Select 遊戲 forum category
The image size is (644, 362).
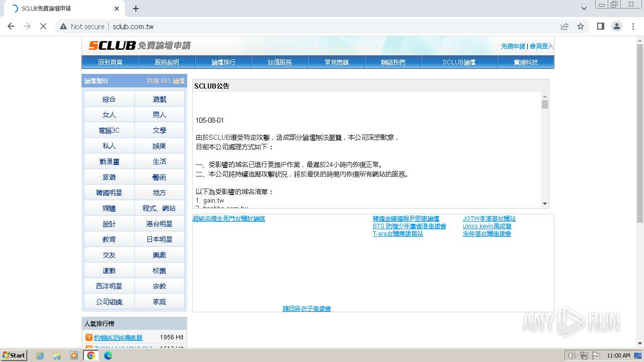tap(159, 99)
